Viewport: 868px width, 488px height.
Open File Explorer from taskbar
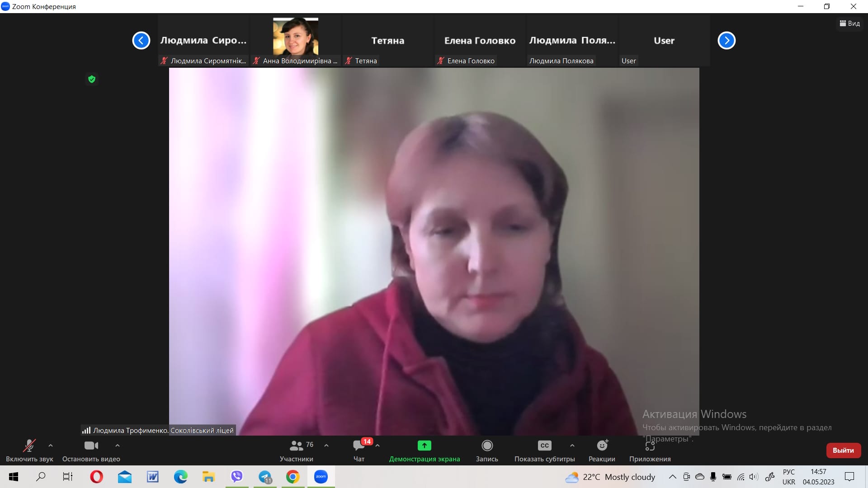pos(208,477)
